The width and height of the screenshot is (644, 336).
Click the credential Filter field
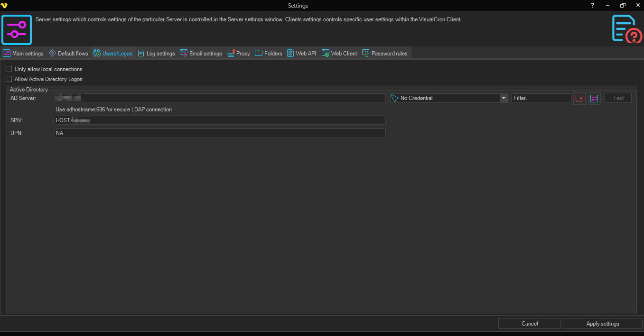tap(541, 98)
